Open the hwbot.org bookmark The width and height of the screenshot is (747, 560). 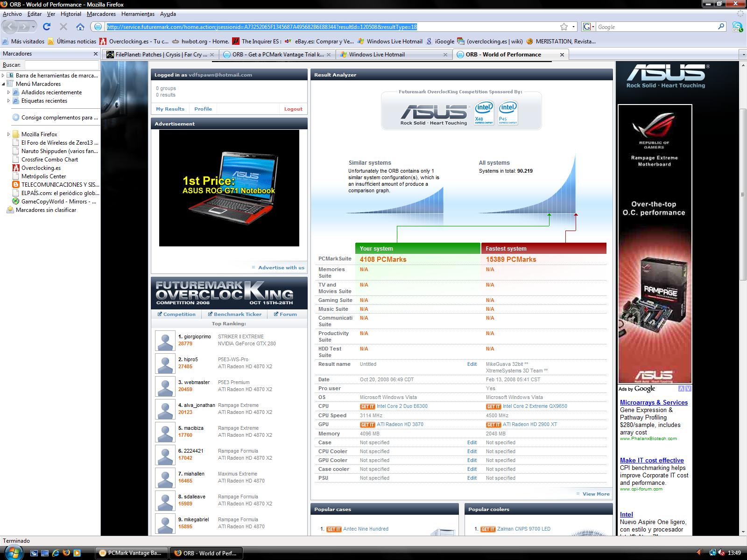(201, 41)
